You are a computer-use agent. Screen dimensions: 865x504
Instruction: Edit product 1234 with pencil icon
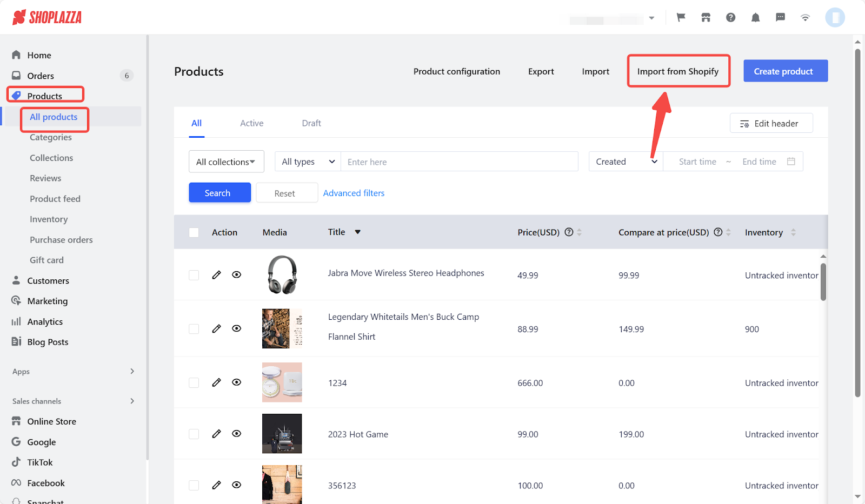(217, 382)
